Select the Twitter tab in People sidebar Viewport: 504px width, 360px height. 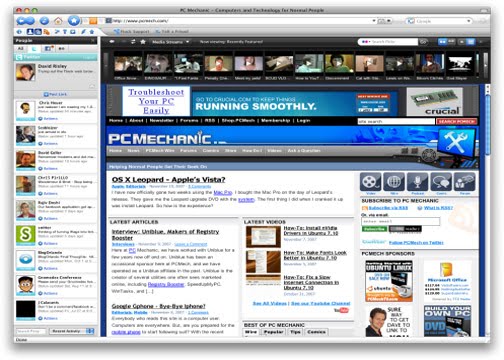click(34, 49)
